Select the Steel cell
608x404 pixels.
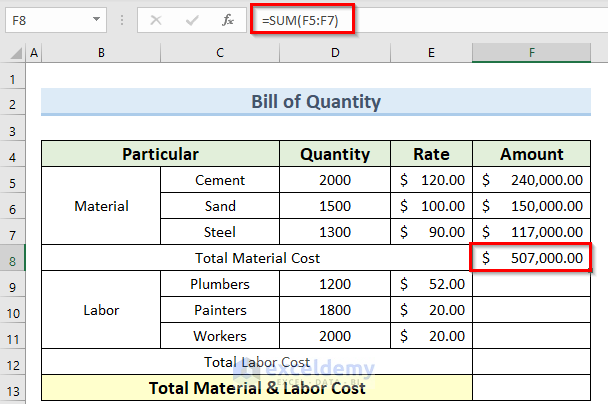tap(220, 232)
